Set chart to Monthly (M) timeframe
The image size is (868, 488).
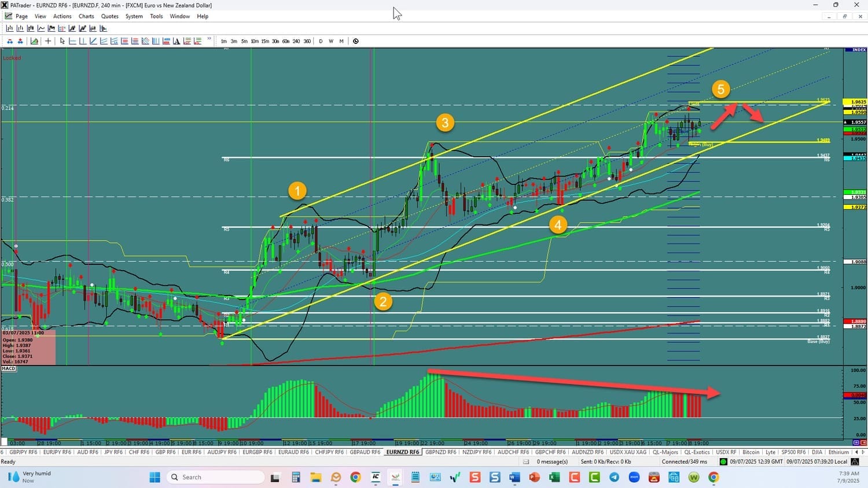click(341, 41)
